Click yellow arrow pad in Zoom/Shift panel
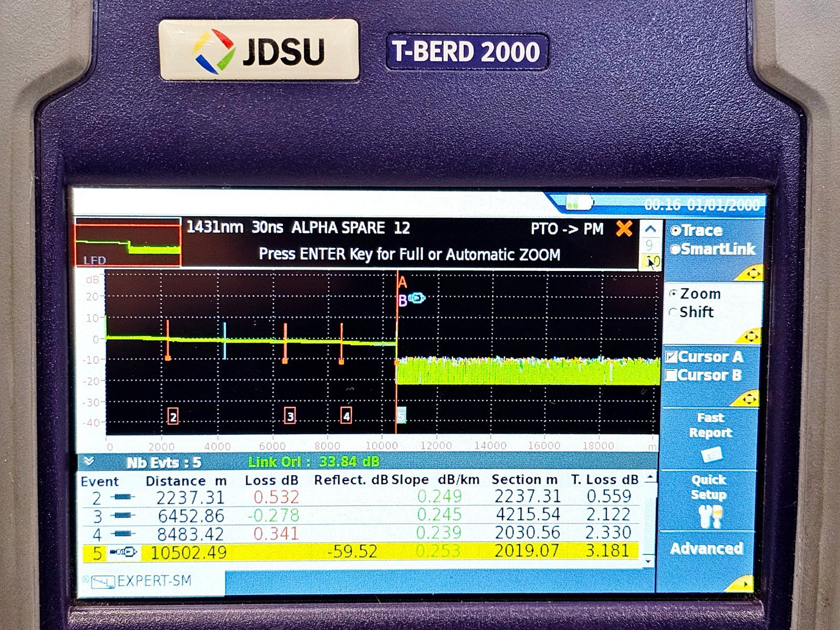This screenshot has width=840, height=630. 750,335
